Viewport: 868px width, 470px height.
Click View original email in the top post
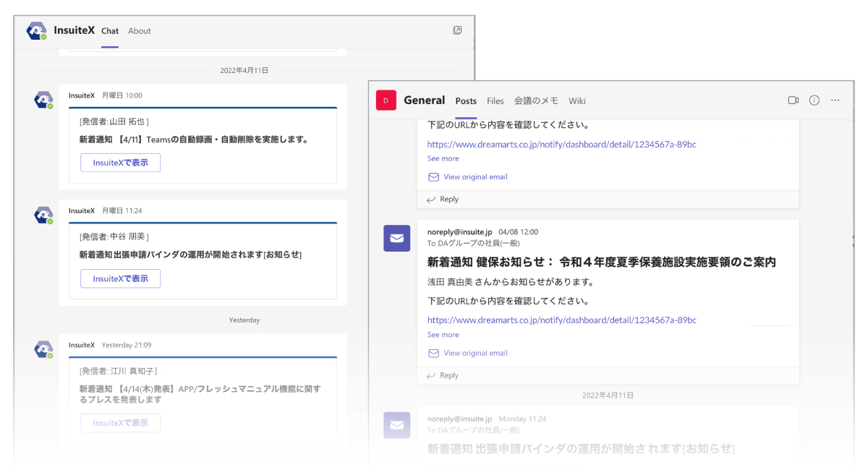click(x=475, y=177)
